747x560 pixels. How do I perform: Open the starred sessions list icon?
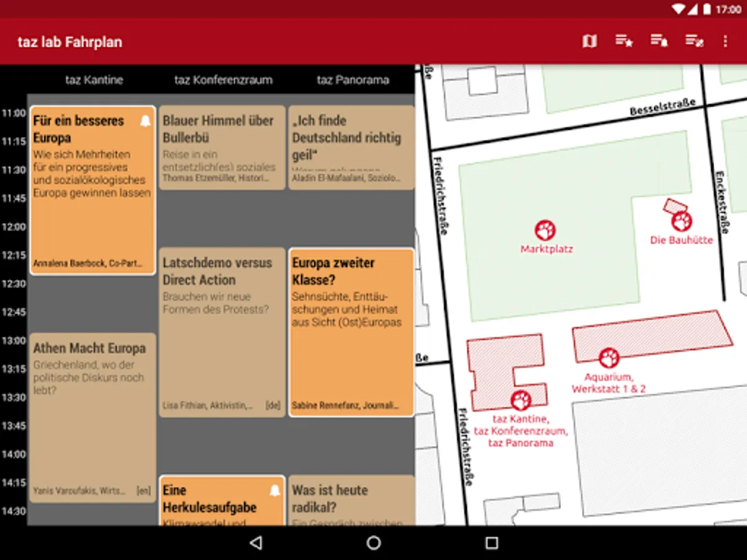click(624, 41)
